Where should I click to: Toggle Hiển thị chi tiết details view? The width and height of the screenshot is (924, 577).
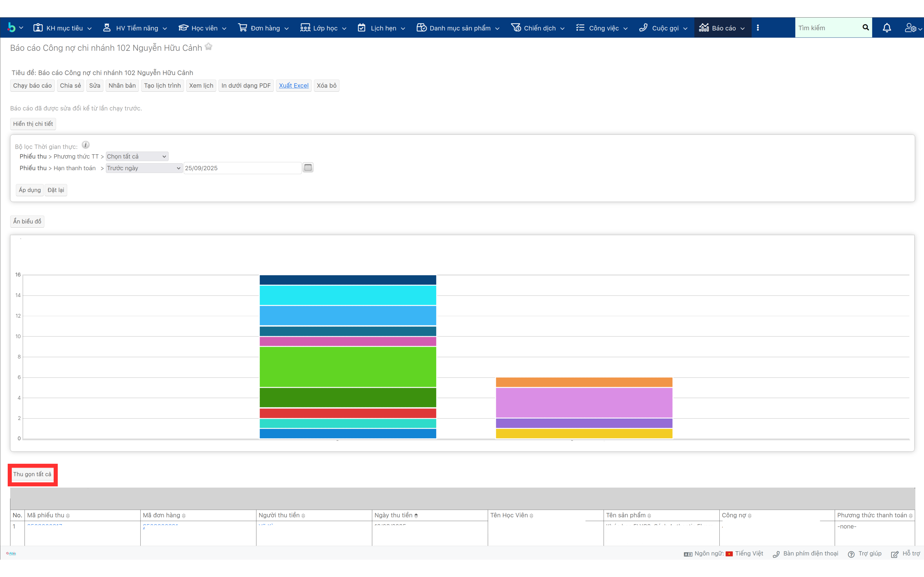(33, 124)
